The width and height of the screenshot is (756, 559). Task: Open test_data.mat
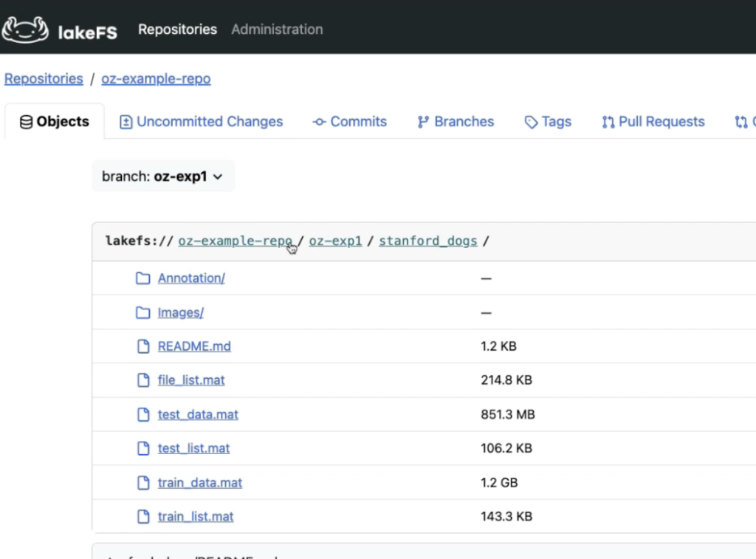pos(198,415)
